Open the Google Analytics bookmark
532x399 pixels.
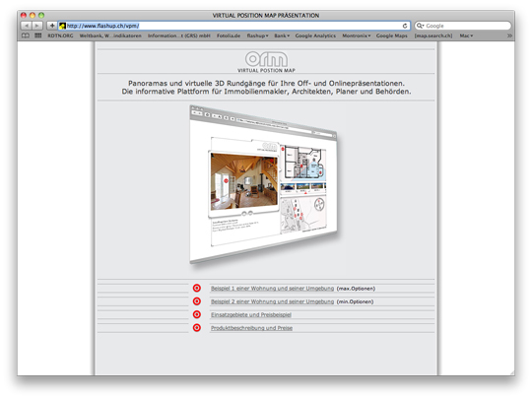point(315,35)
